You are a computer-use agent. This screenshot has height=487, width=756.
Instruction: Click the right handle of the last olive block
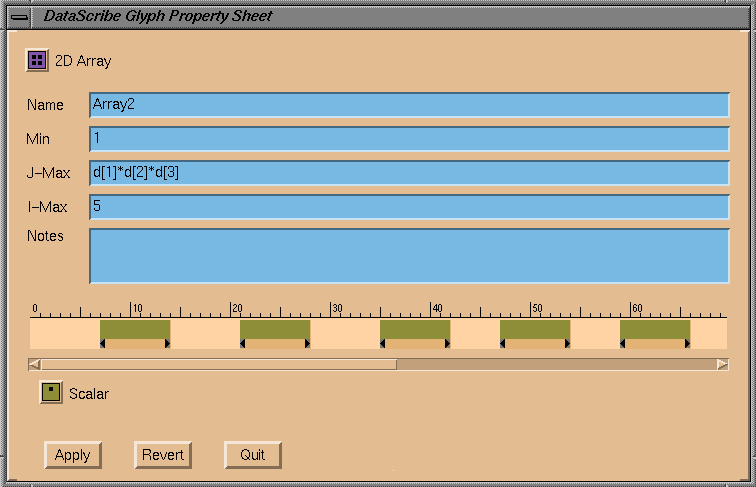687,343
